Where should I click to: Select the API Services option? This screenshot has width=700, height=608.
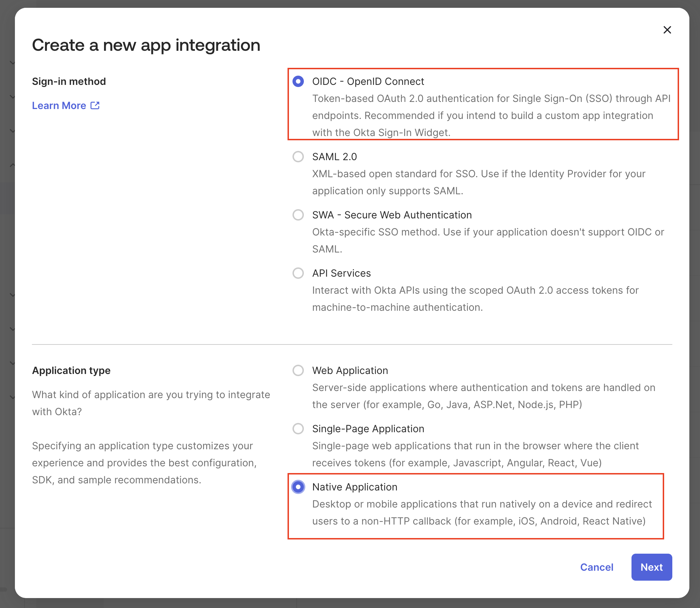tap(298, 273)
